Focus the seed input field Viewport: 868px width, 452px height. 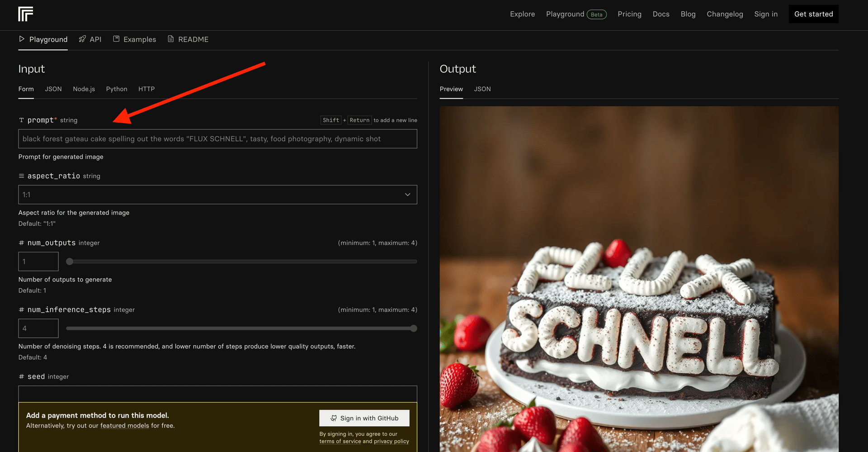[x=217, y=394]
